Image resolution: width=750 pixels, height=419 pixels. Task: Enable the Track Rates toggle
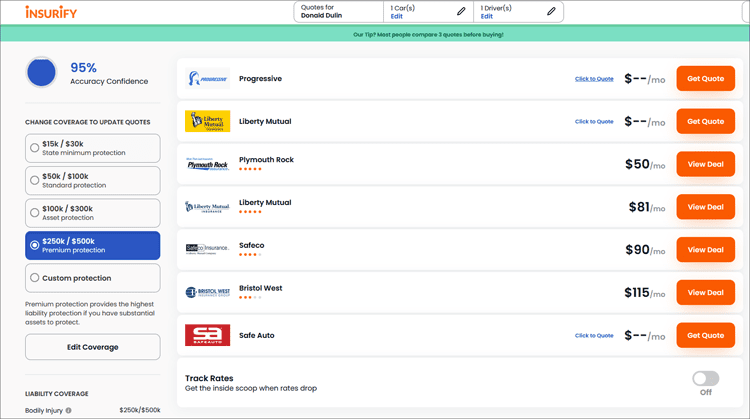pyautogui.click(x=705, y=379)
